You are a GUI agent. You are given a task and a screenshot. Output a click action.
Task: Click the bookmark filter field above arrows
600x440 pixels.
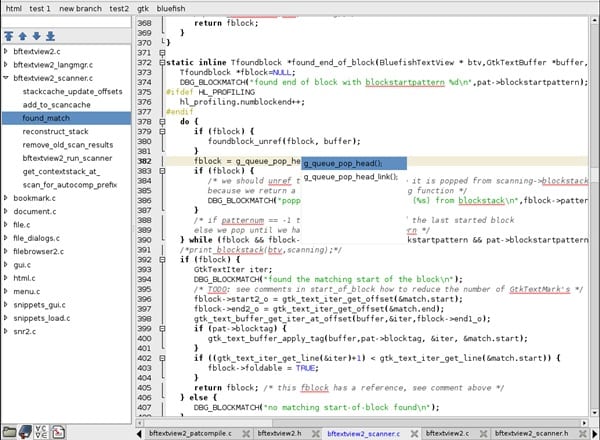point(66,22)
